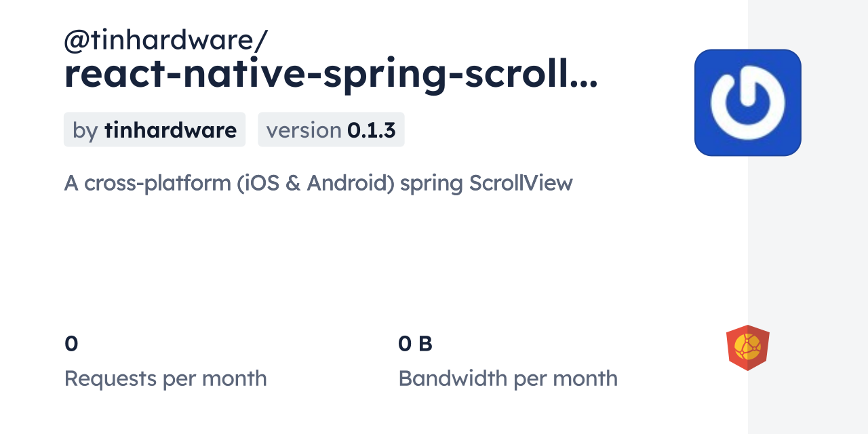Screen dimensions: 868x434
Task: Click "(iOS & Android)" in the description
Action: pyautogui.click(x=316, y=183)
